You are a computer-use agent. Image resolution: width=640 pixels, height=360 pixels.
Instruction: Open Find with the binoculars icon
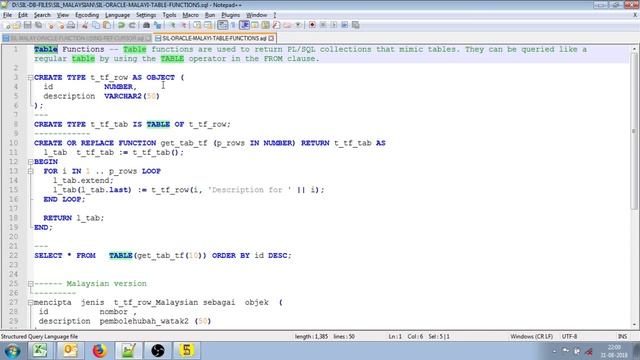(x=146, y=25)
